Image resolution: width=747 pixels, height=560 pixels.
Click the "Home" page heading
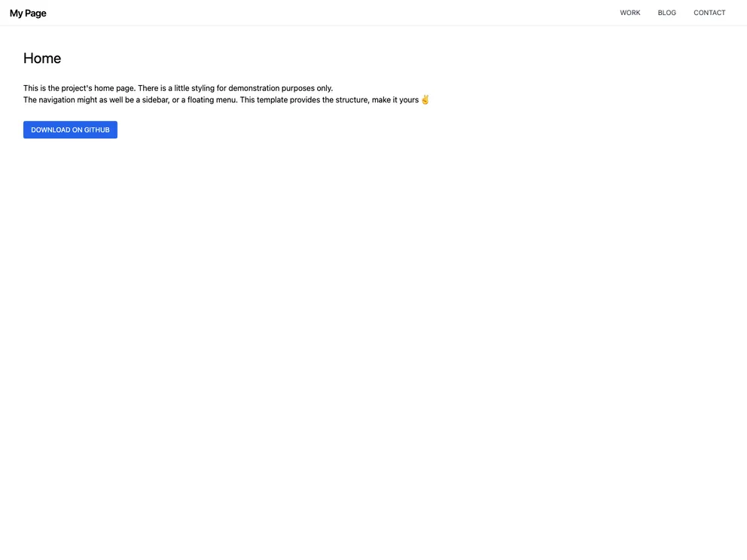click(41, 58)
